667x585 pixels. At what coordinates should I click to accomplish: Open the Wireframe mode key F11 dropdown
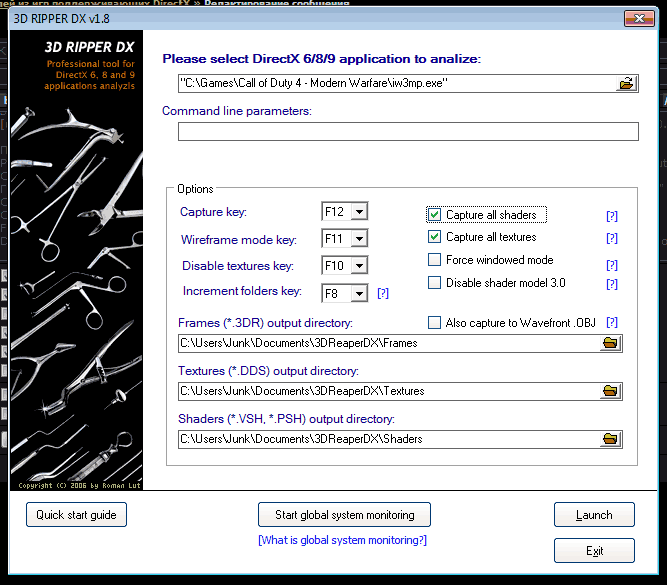359,239
